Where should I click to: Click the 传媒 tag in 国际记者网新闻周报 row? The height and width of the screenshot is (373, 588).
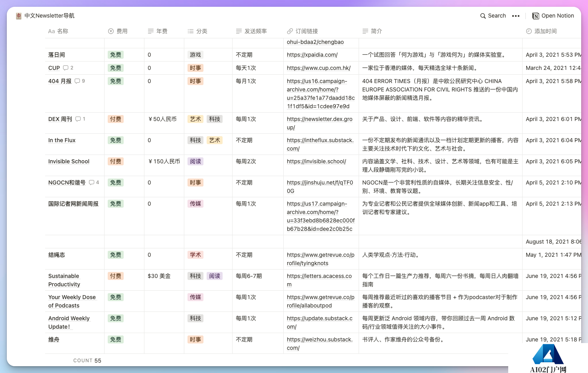[195, 204]
